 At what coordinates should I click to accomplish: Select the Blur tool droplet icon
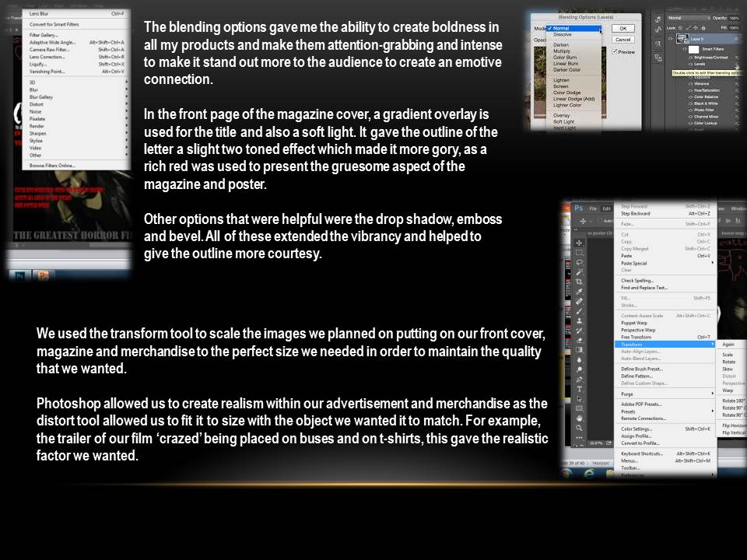[579, 359]
